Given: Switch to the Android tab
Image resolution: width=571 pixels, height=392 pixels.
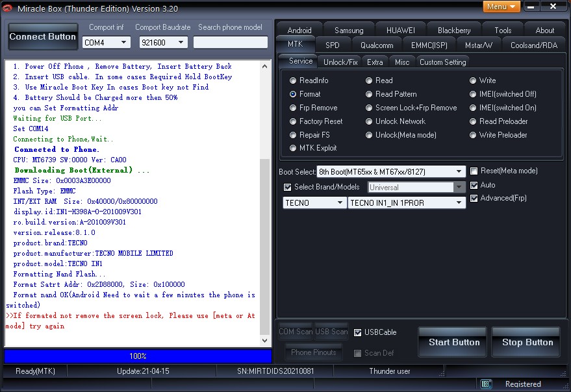Looking at the screenshot, I should click(x=299, y=31).
